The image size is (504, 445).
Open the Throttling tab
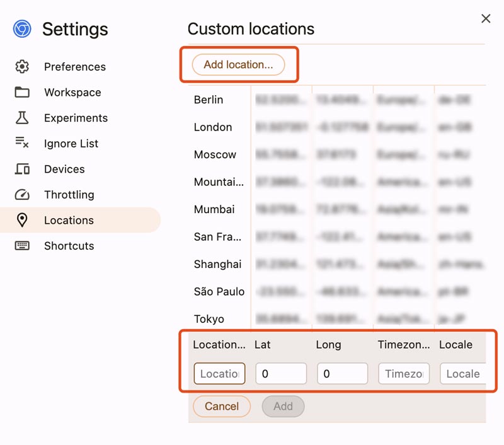coord(81,195)
